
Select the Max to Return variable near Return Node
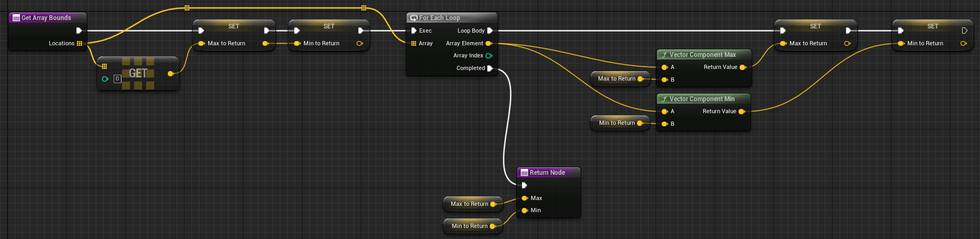469,204
